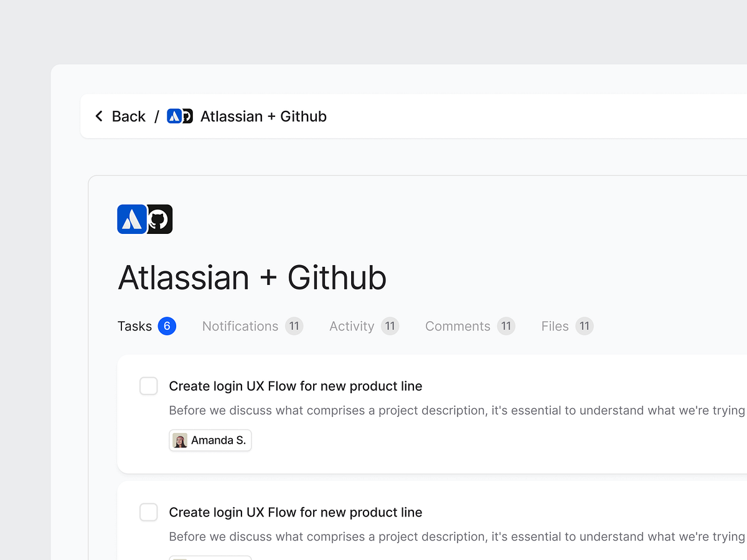Check the second task's completion checkbox
This screenshot has width=747, height=560.
[x=148, y=512]
